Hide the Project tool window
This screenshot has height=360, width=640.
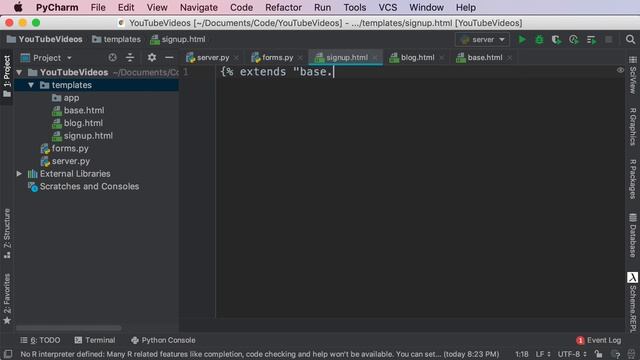169,58
